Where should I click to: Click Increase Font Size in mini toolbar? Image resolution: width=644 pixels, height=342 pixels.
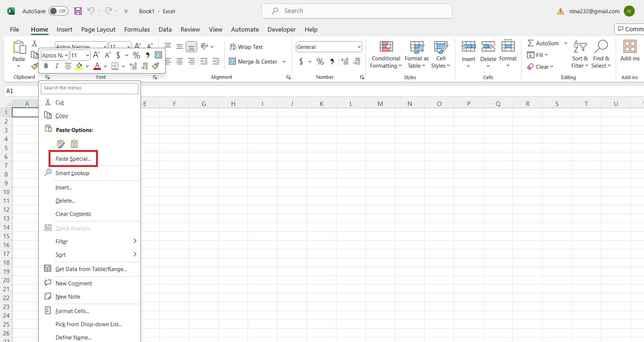tap(96, 55)
